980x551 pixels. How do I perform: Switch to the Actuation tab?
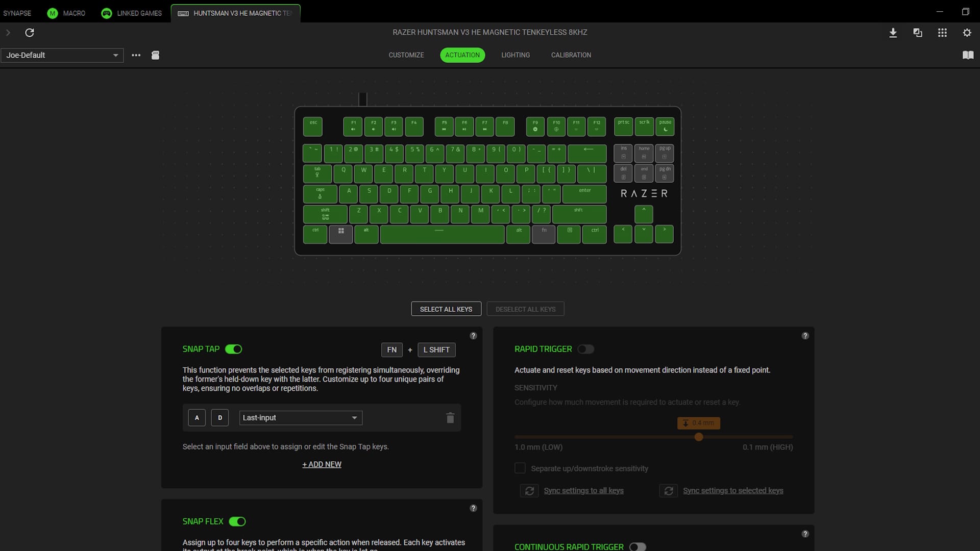[x=462, y=55]
